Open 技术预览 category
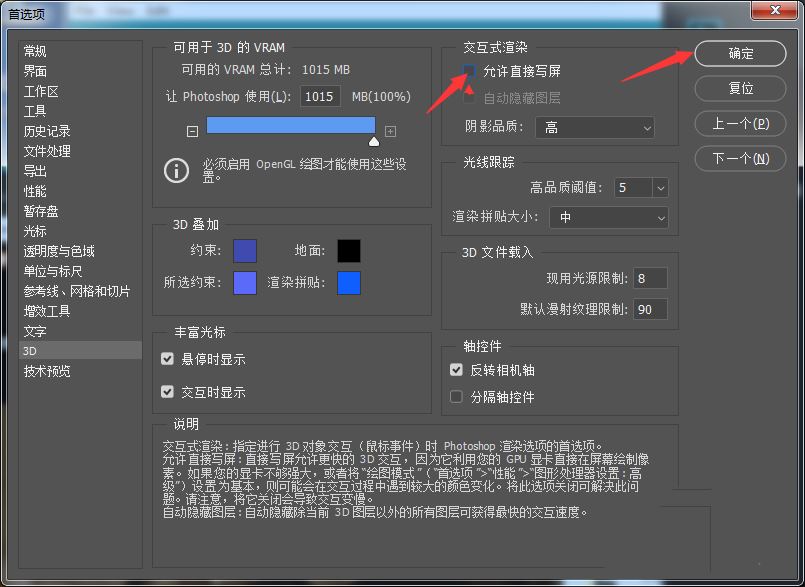Screen dimensions: 805x587 (x=47, y=371)
